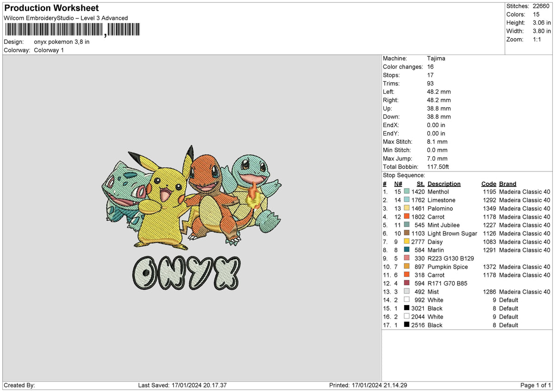This screenshot has width=555, height=392.
Task: Click the Mist color swatch in stop 13
Action: pos(407,292)
